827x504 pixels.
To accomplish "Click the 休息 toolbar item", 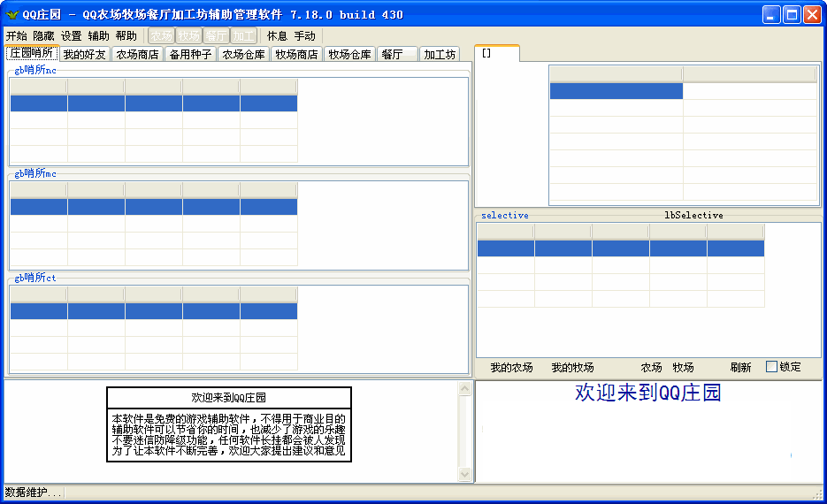I will pyautogui.click(x=277, y=36).
